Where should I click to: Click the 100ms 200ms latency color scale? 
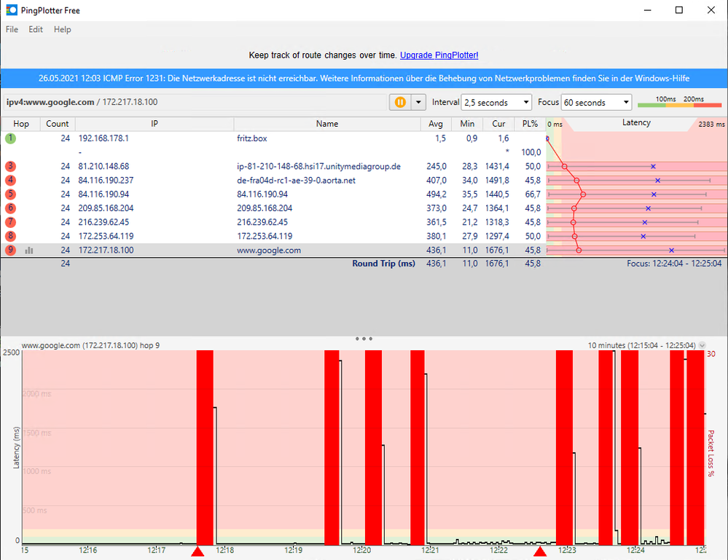pyautogui.click(x=680, y=102)
